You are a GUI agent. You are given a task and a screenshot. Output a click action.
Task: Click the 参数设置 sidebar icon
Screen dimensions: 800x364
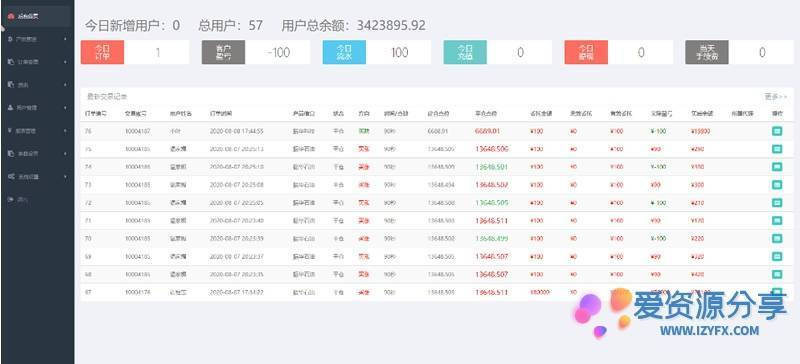[x=11, y=153]
